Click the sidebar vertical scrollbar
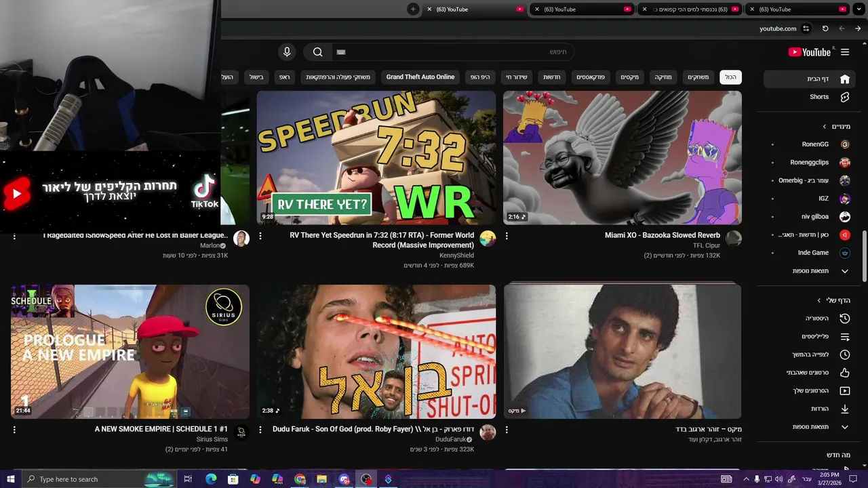This screenshot has width=868, height=488. click(x=865, y=256)
